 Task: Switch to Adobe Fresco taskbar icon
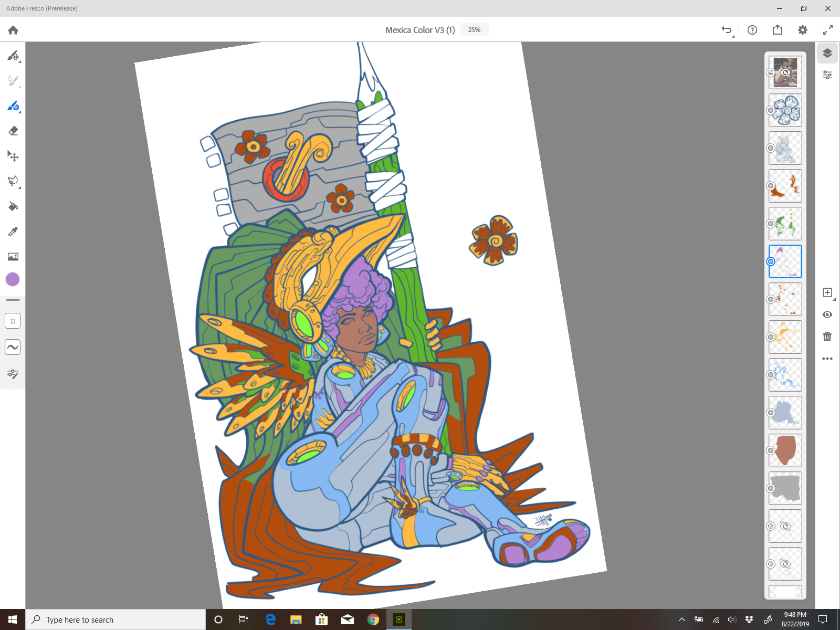click(x=399, y=619)
